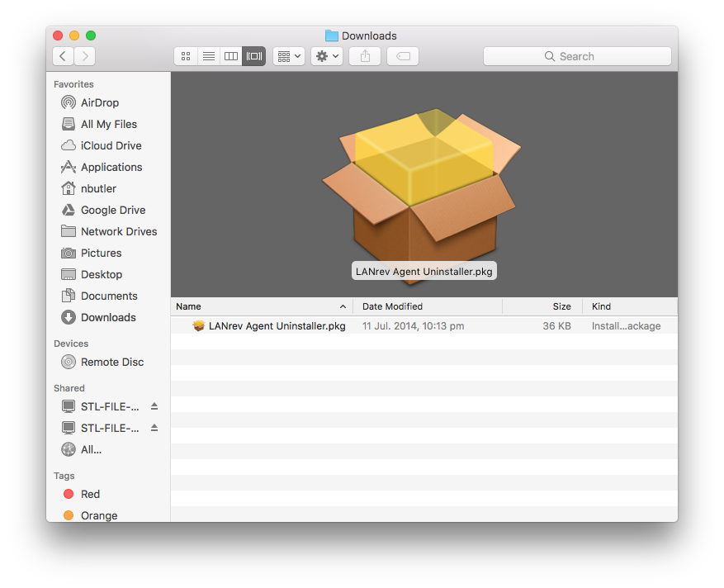
Task: Sort files by Date Modified column
Action: [x=392, y=306]
